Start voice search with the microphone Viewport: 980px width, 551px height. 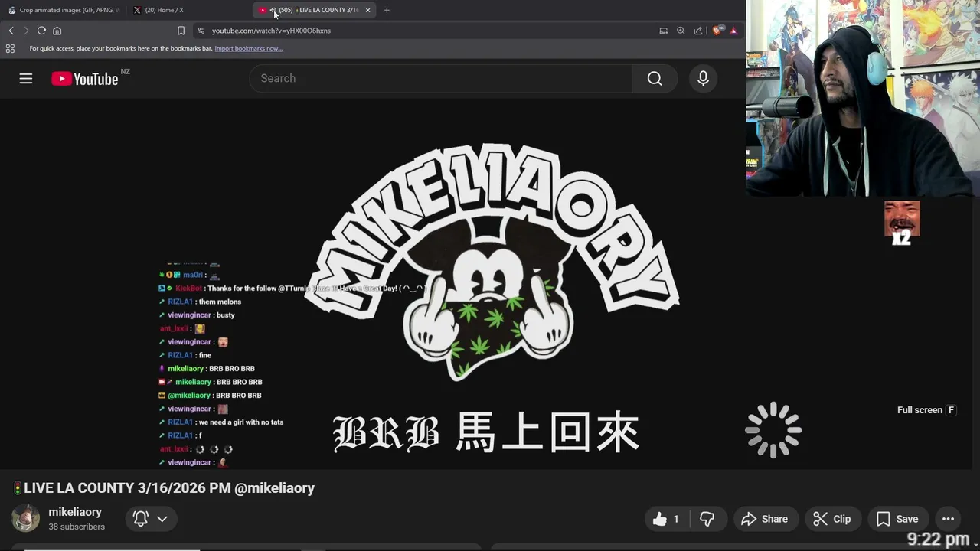coord(703,78)
